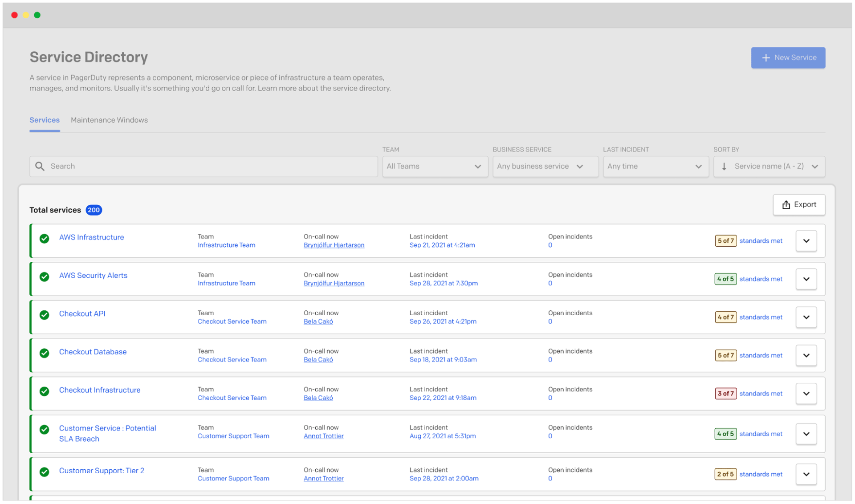Open the All Teams dropdown

tap(435, 166)
